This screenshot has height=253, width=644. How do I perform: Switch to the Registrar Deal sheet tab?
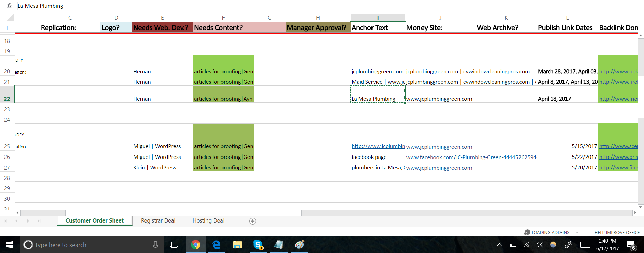[158, 221]
